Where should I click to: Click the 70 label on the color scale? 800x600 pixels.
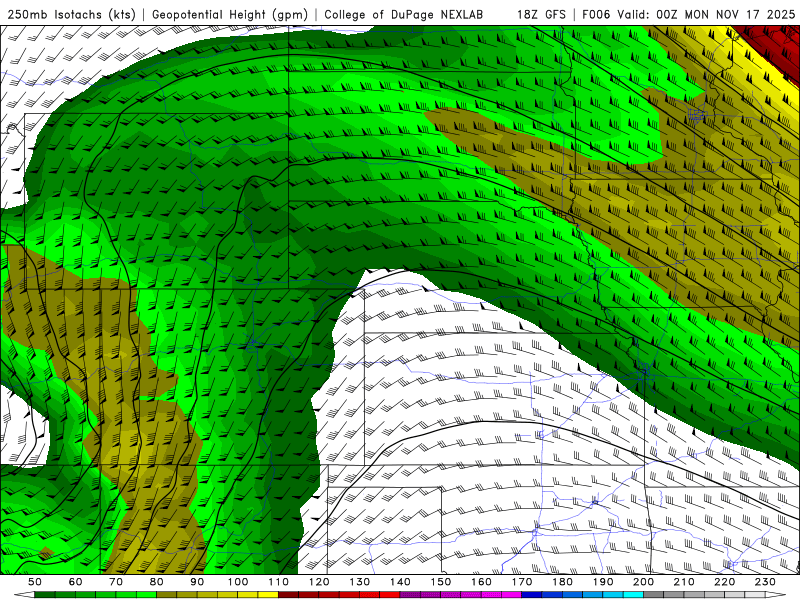[116, 582]
